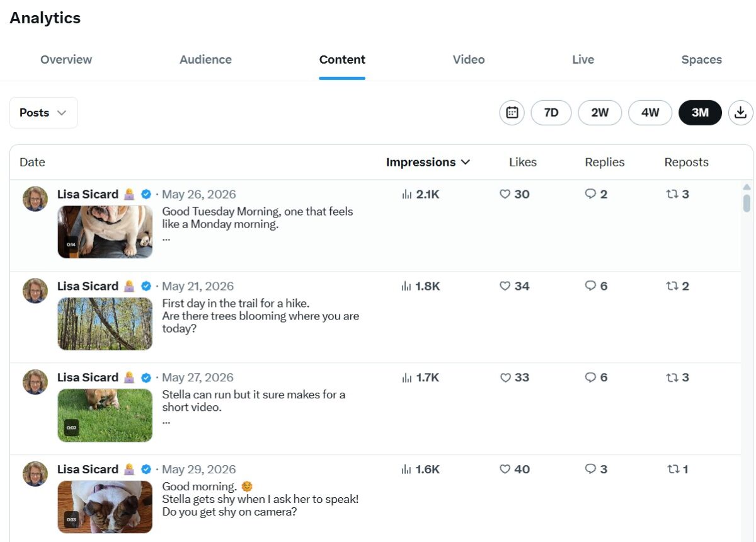Select the 4W time range
The height and width of the screenshot is (542, 756).
pyautogui.click(x=650, y=113)
